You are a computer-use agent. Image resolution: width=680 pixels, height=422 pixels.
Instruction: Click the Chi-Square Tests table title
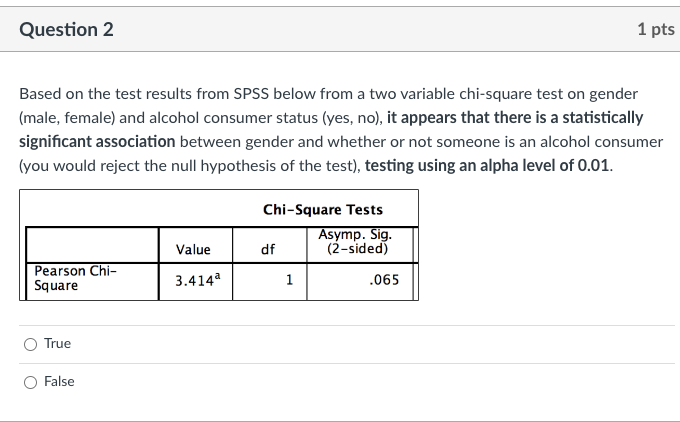[323, 209]
